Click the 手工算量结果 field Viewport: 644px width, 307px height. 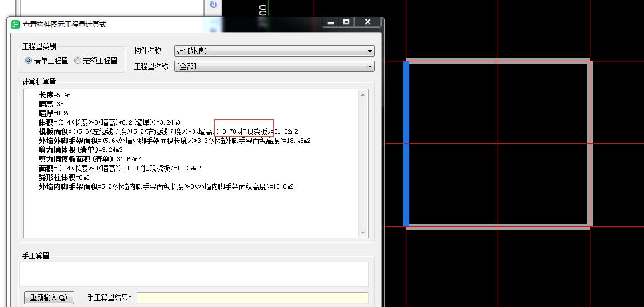tap(252, 297)
